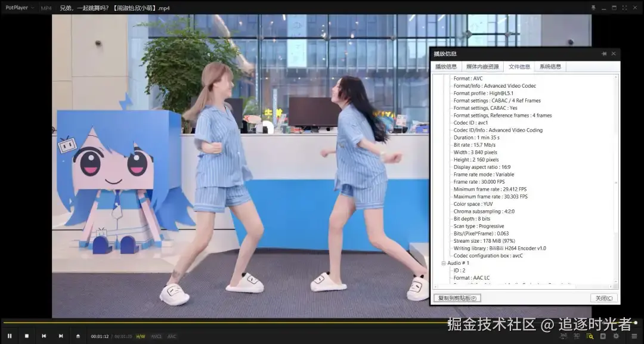Select the 'Maximum frame rate : 30.303 FPS' row
The image size is (644, 344).
point(490,197)
